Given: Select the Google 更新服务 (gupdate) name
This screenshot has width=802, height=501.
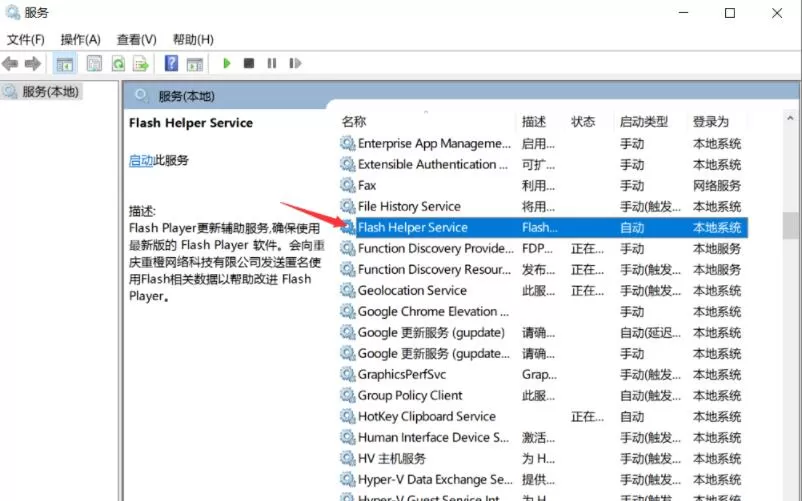Looking at the screenshot, I should click(431, 332).
